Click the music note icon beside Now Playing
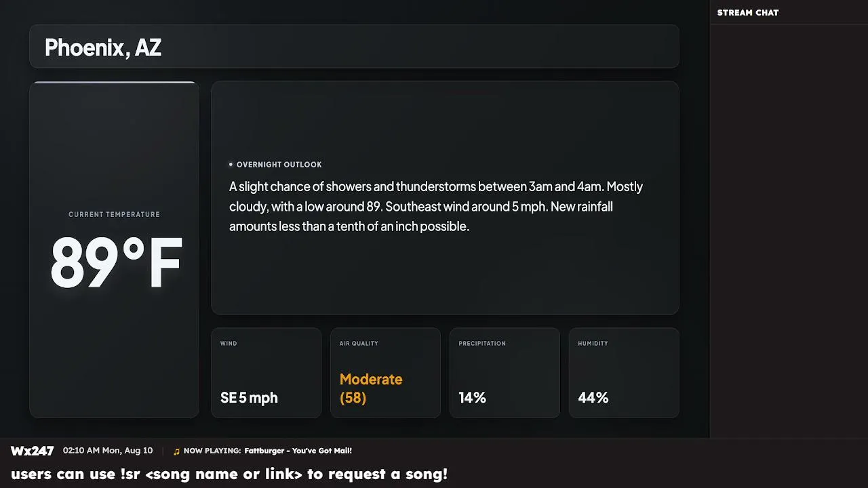 pyautogui.click(x=176, y=451)
